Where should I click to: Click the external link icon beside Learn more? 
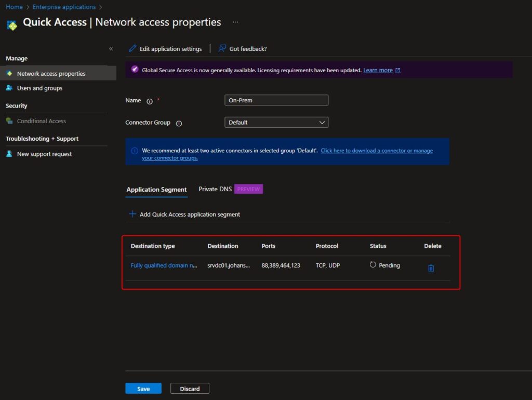coord(397,70)
